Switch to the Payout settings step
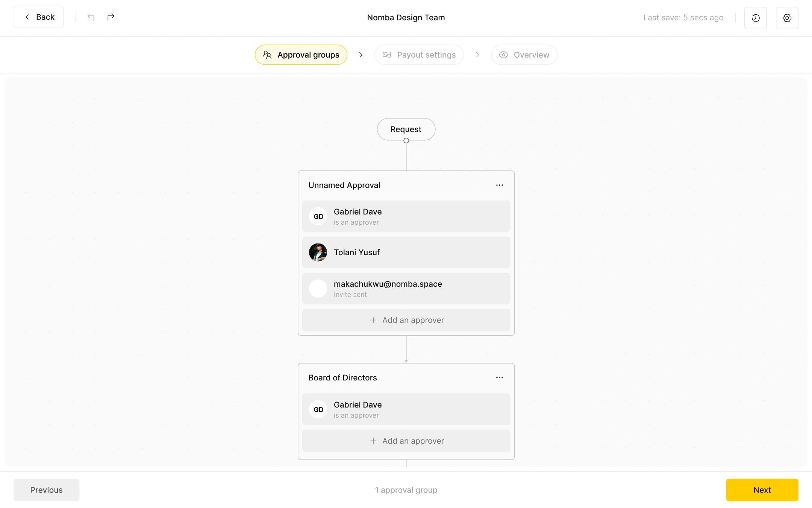The width and height of the screenshot is (812, 508). (x=426, y=55)
